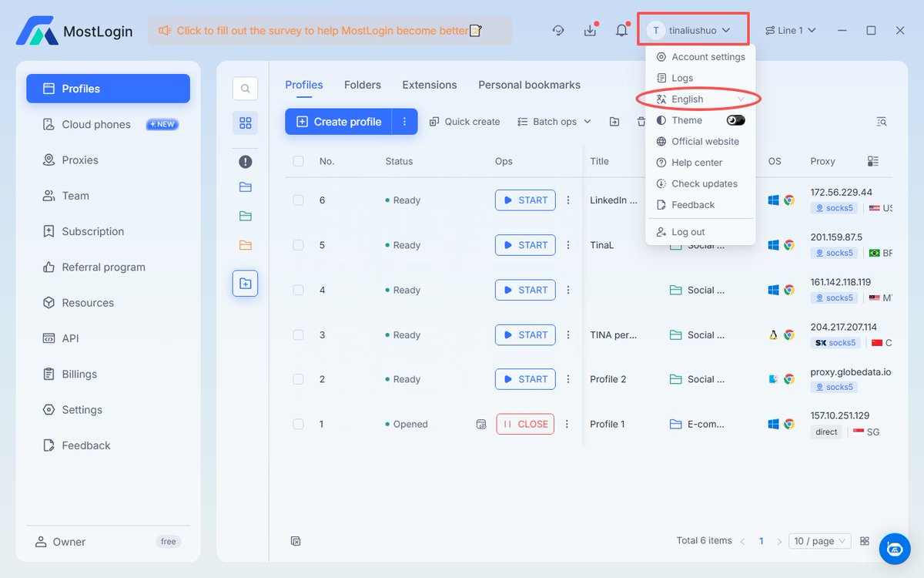The image size is (924, 578).
Task: Switch to the Extensions tab
Action: [430, 85]
